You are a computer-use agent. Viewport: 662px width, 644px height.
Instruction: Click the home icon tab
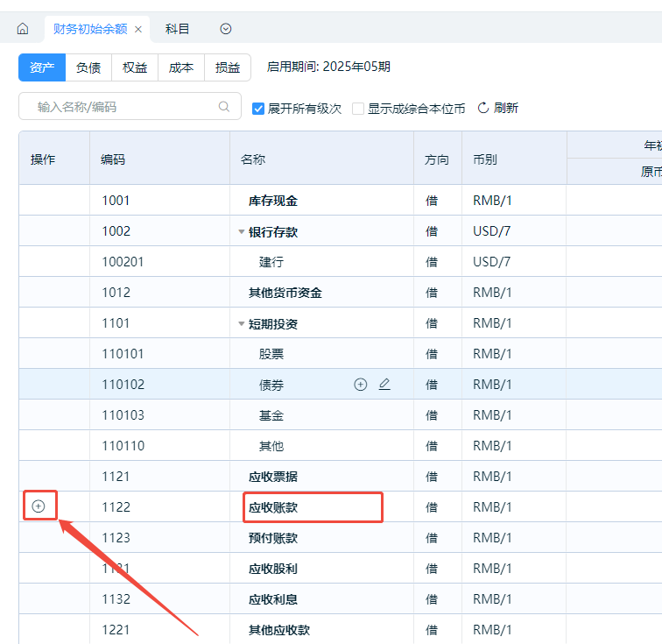pyautogui.click(x=23, y=29)
